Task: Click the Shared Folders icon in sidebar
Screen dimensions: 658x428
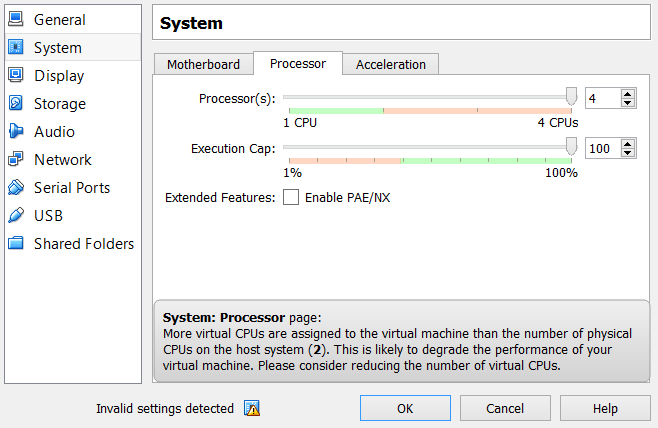Action: coord(16,244)
